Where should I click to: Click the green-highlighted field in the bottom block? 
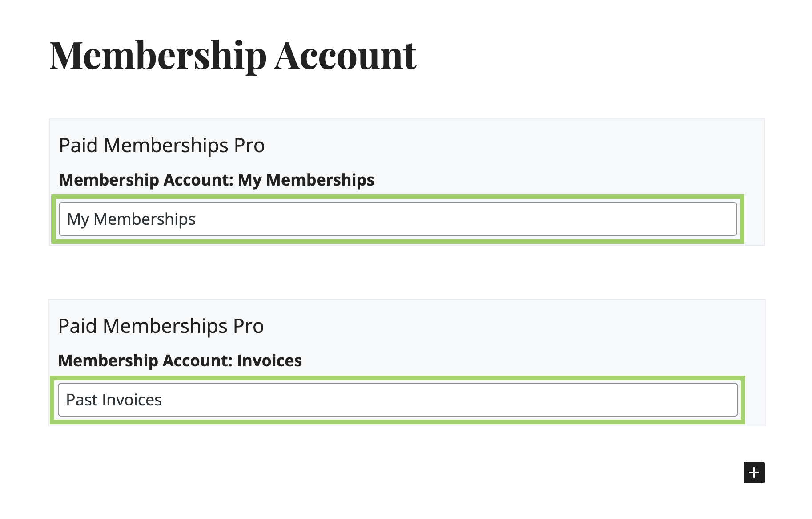pos(396,400)
